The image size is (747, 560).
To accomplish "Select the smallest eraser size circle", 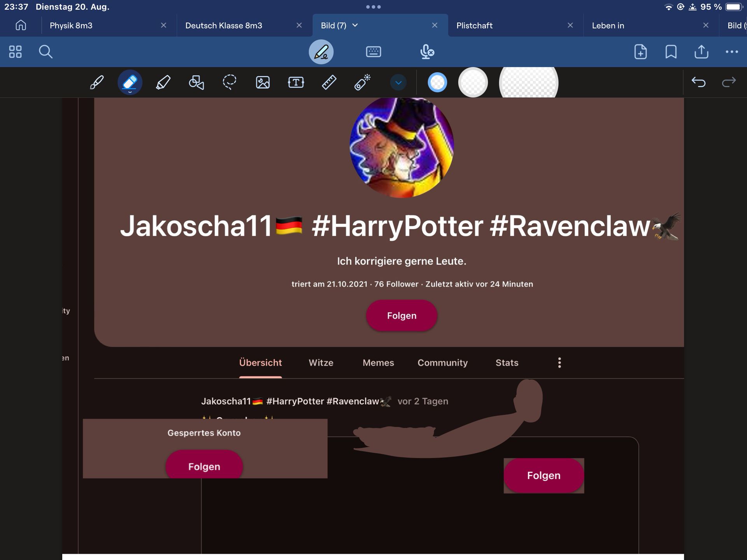I will coord(437,82).
